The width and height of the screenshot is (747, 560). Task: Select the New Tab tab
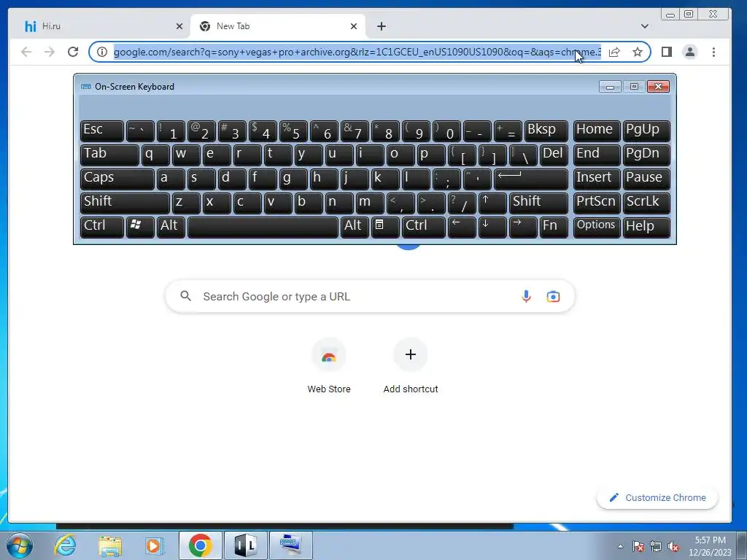pos(278,26)
